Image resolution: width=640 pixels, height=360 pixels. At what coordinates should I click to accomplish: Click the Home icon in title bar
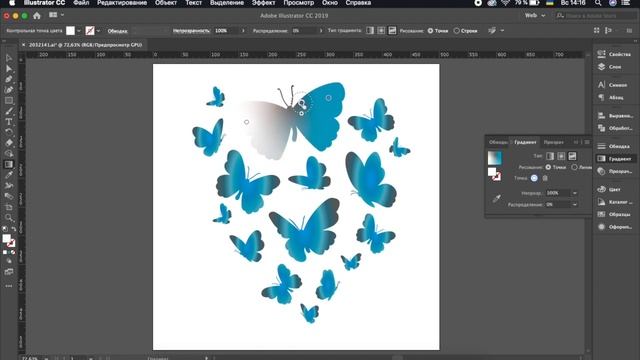coord(37,16)
